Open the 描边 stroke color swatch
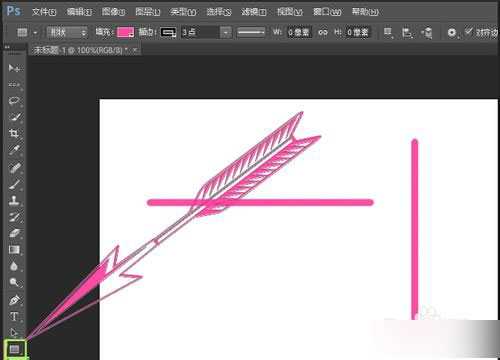 point(168,32)
